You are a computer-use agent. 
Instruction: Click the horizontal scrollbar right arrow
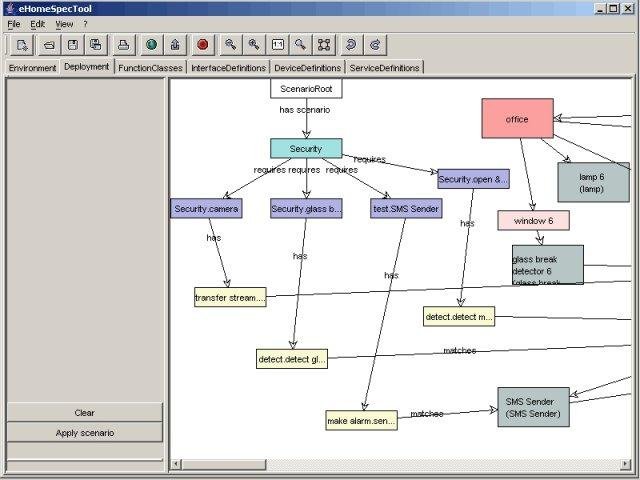tap(625, 464)
